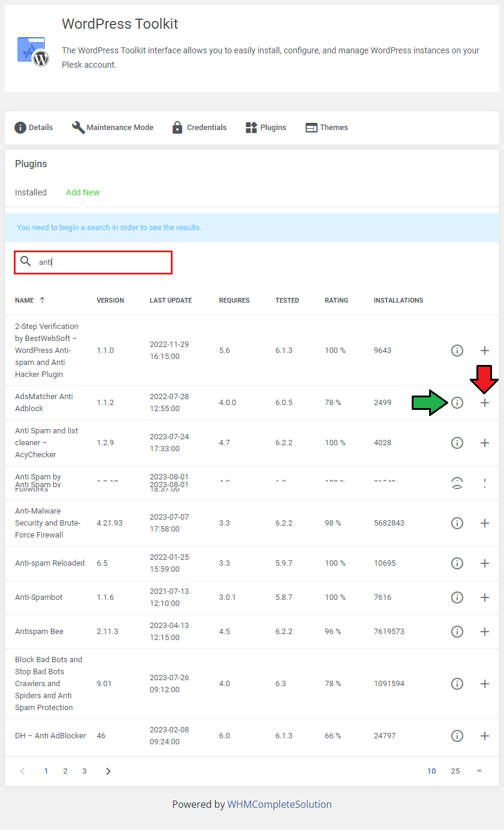Click installations value '7619573'

pos(389,632)
